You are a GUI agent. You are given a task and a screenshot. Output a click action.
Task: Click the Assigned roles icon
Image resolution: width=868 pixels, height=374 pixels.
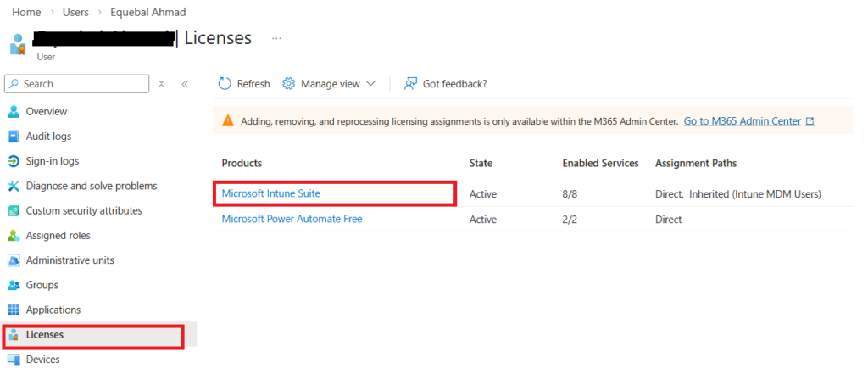(14, 236)
